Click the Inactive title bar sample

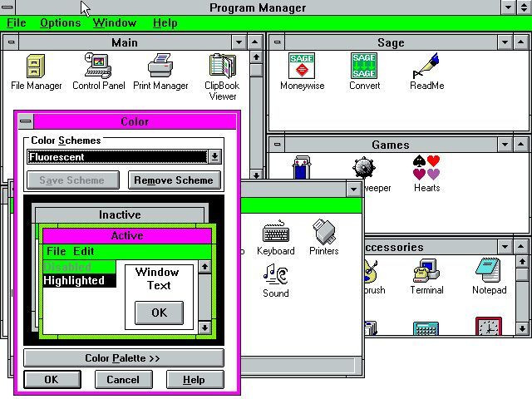click(120, 214)
